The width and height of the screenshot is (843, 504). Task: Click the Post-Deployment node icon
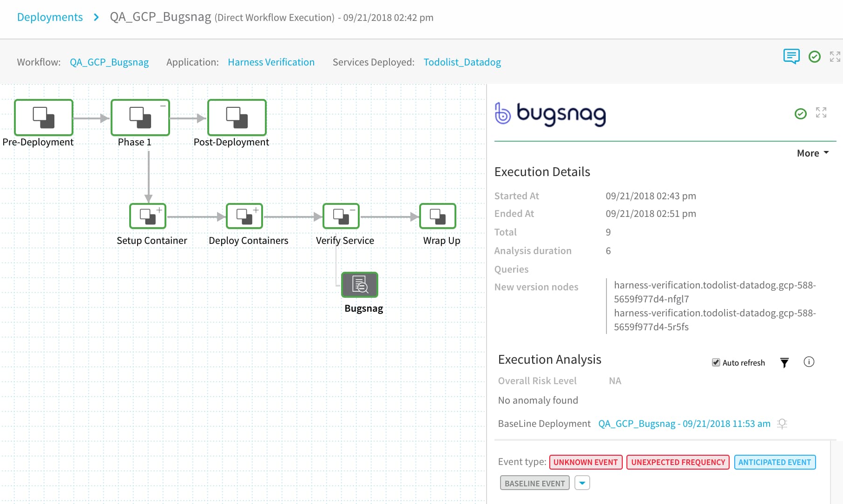click(x=237, y=118)
